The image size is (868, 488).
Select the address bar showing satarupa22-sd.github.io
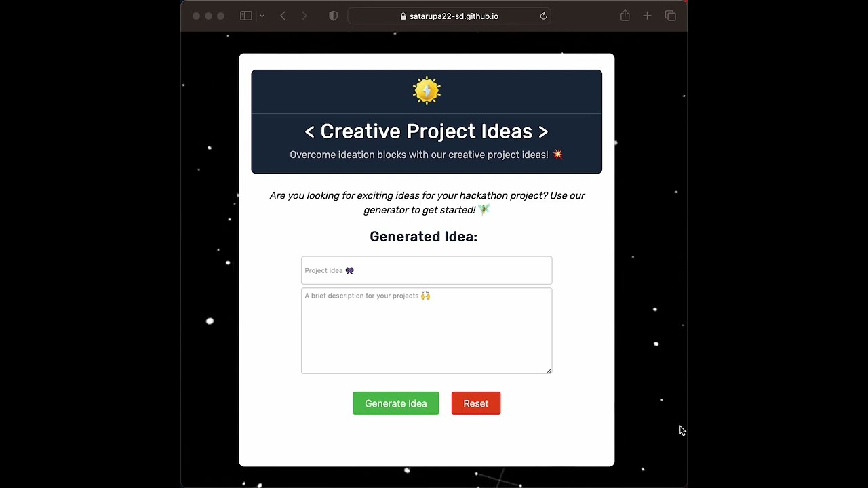449,16
